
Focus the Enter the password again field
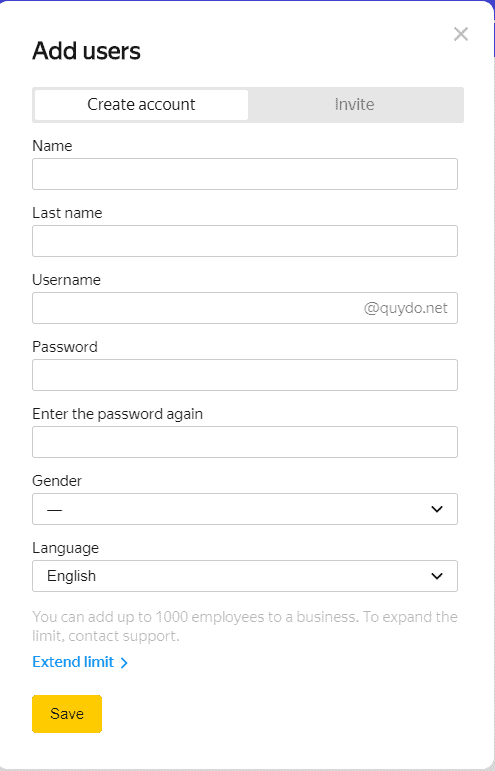point(245,442)
